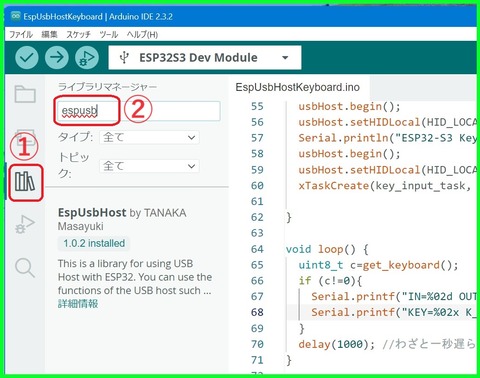Screen dimensions: 480x378
Task: Click line number 64 in gutter
Action: pyautogui.click(x=257, y=249)
